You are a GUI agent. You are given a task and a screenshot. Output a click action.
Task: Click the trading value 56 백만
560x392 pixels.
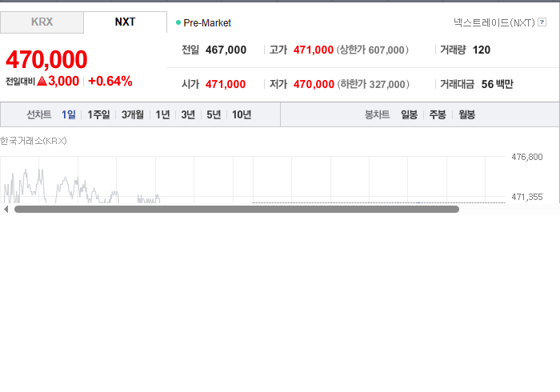497,84
